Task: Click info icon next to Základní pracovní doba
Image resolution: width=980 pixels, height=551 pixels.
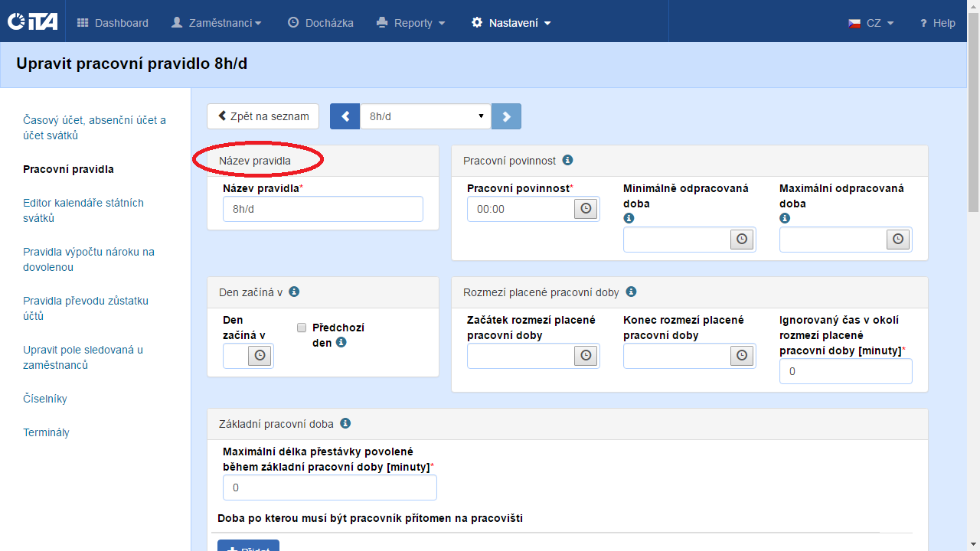Action: tap(345, 423)
